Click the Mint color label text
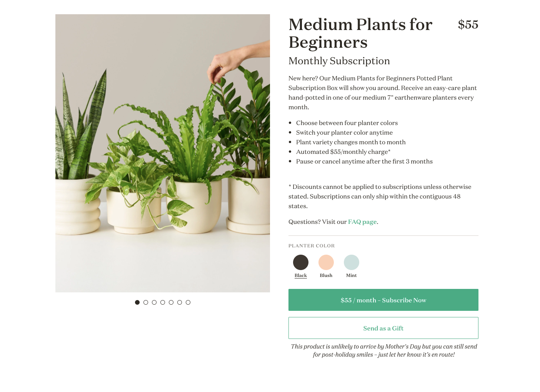The width and height of the screenshot is (540, 392). pos(352,275)
